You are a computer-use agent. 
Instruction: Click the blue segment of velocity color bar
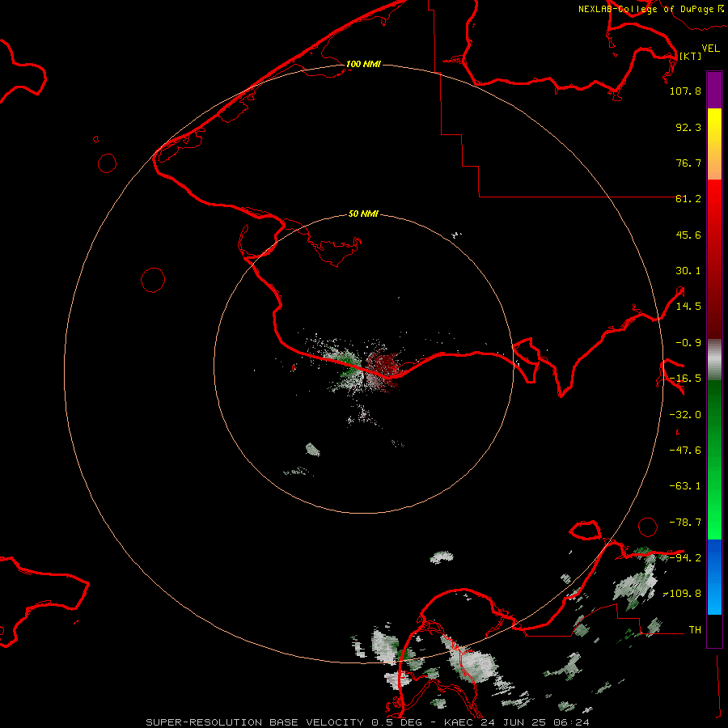(x=714, y=577)
